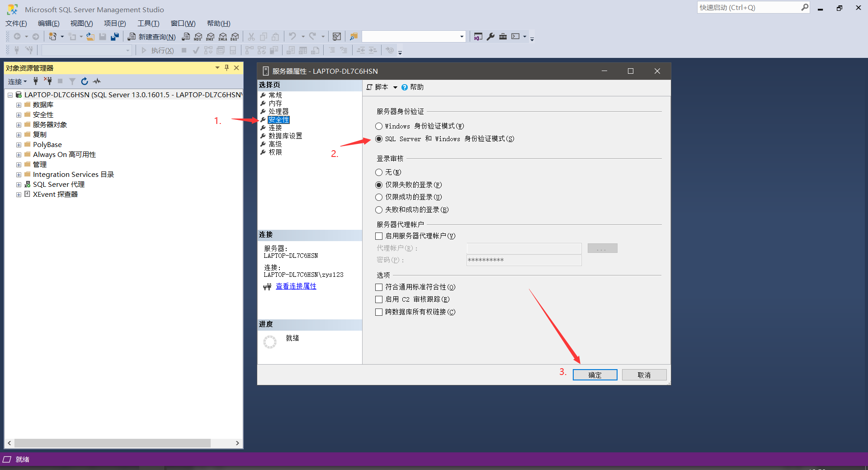Expand the 服务器对象 tree node
This screenshot has height=470, width=868.
coord(19,125)
